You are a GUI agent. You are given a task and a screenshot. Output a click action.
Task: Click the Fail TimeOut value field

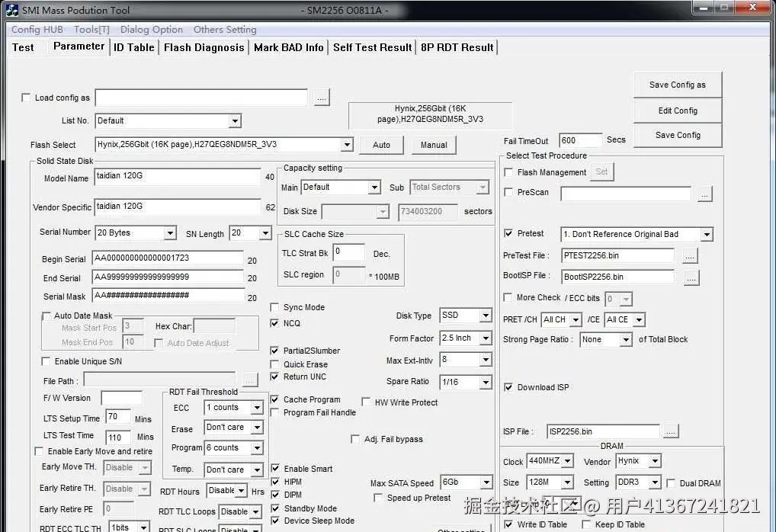point(580,140)
